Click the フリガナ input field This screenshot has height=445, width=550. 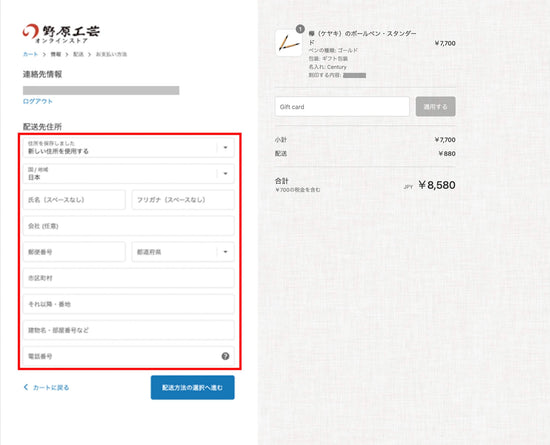(x=183, y=200)
